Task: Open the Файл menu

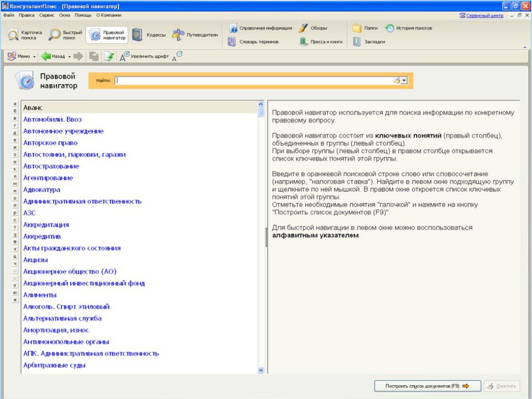Action: 9,16
